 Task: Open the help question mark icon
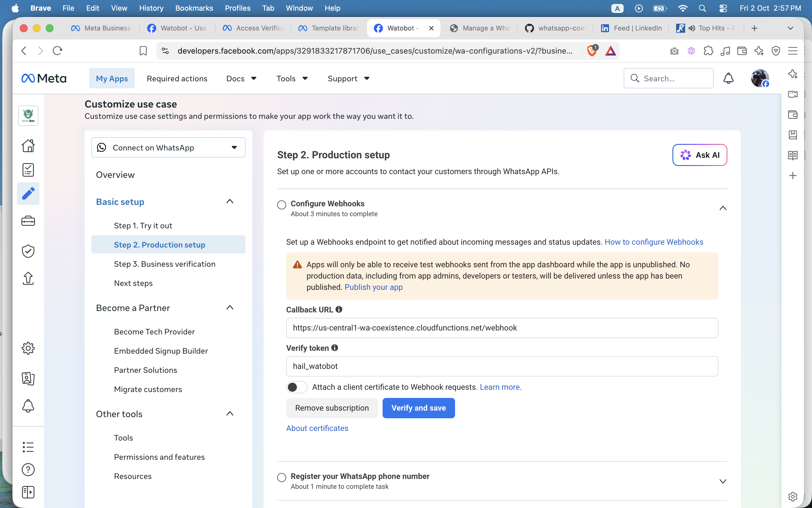coord(28,470)
